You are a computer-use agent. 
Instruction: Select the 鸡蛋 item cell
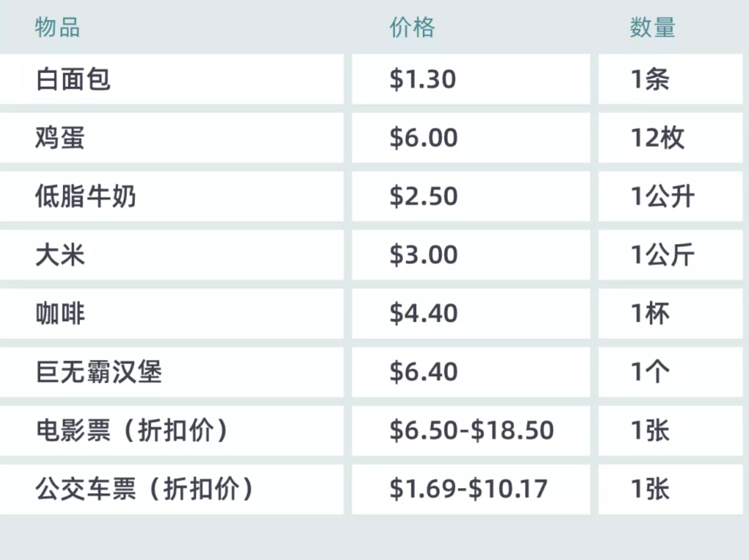point(60,138)
